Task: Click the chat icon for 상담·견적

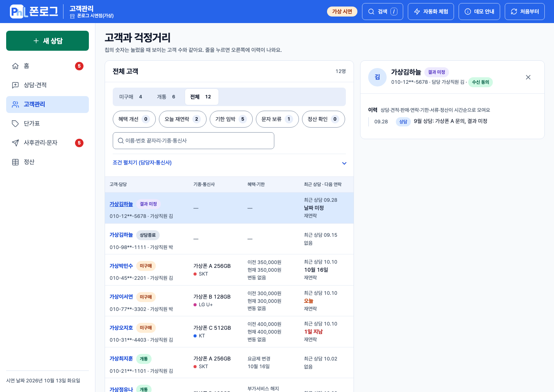Action: (x=15, y=85)
